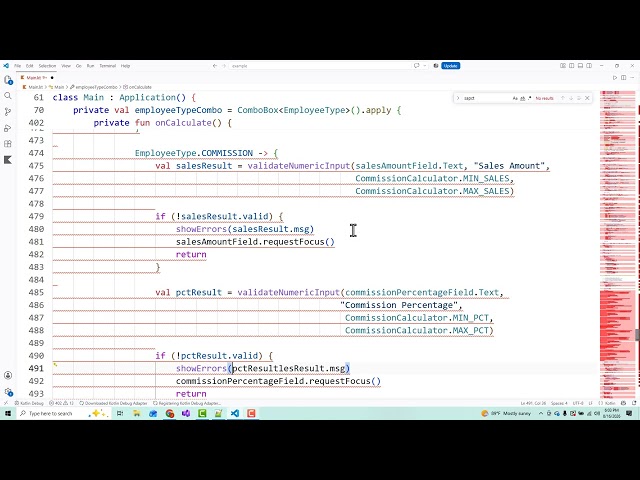Split the editor to the right
Screen dimensions: 640x480
click(623, 78)
